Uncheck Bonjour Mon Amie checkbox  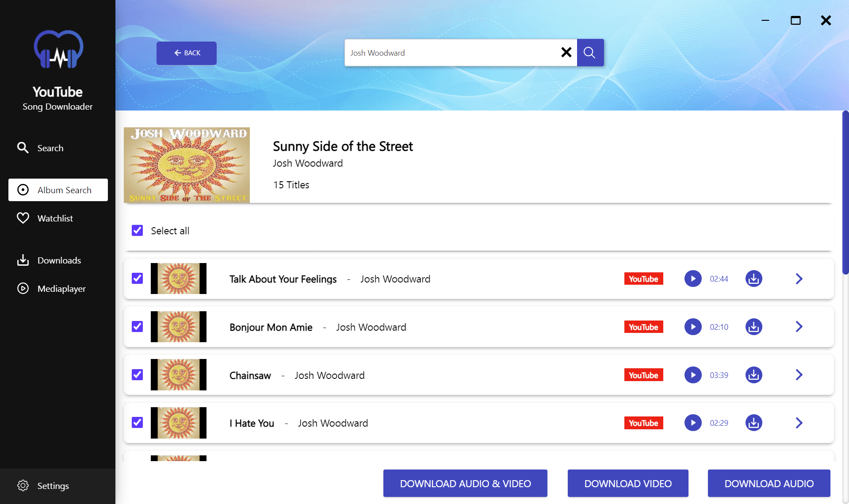click(137, 327)
